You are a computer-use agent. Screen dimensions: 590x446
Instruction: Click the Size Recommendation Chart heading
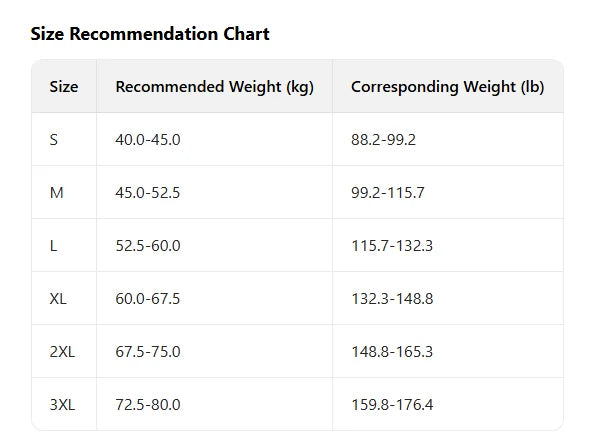tap(150, 34)
